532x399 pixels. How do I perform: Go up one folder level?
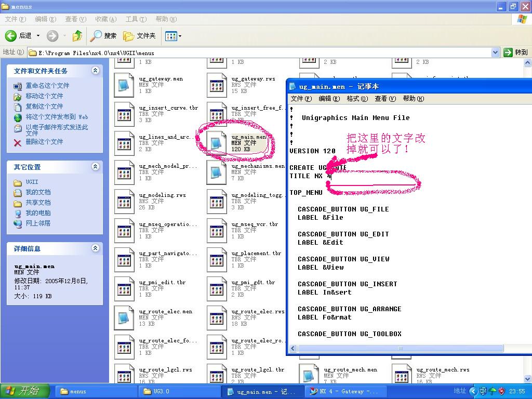77,36
